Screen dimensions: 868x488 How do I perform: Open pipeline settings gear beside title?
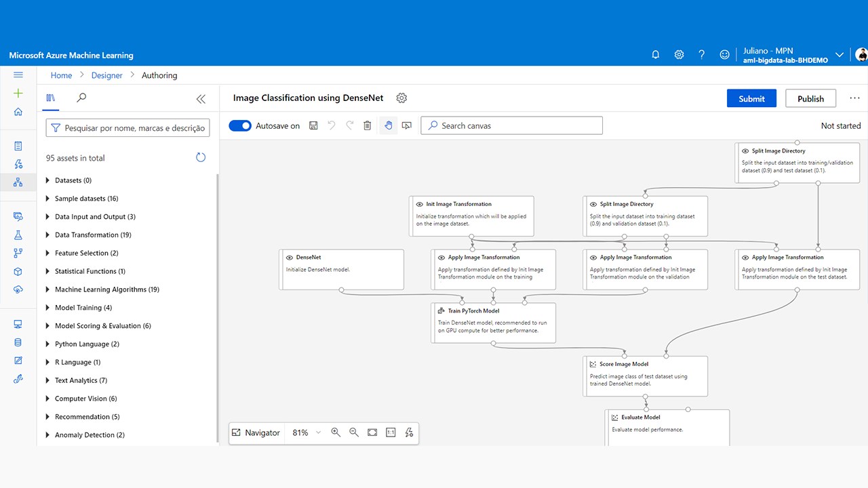401,98
